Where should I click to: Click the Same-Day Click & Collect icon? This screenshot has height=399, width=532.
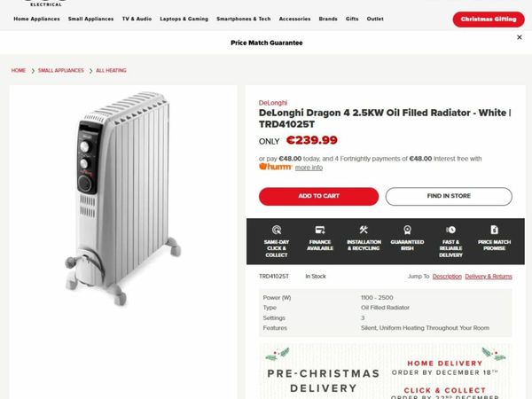(277, 230)
